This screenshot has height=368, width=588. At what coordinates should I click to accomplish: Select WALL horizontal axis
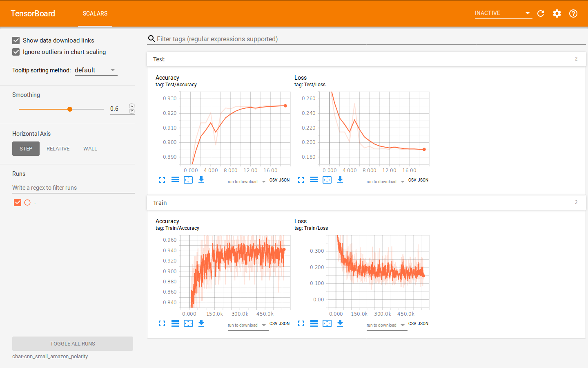pos(90,149)
